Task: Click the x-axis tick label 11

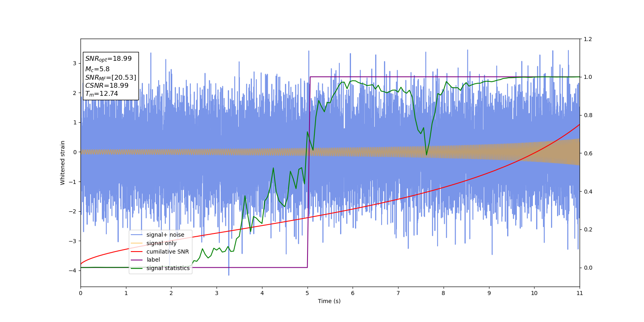Action: pyautogui.click(x=580, y=293)
